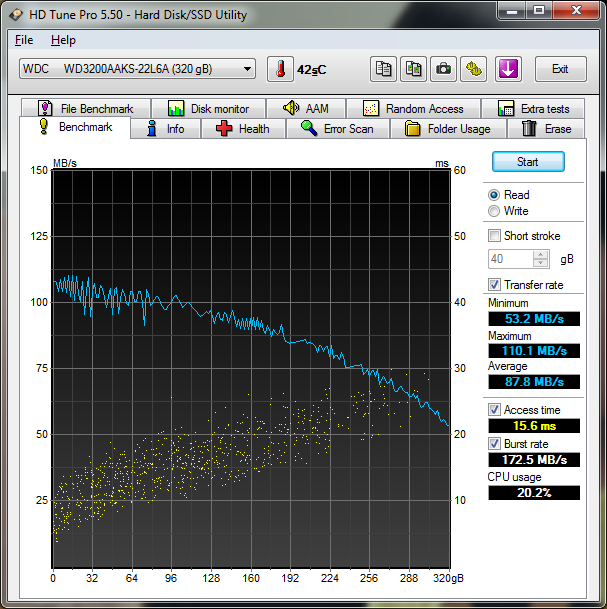
Task: Open the Folder Usage tab
Action: pyautogui.click(x=447, y=129)
